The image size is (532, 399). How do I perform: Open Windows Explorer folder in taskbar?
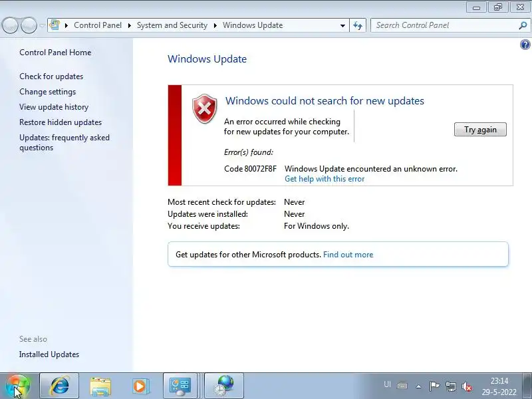(x=100, y=386)
